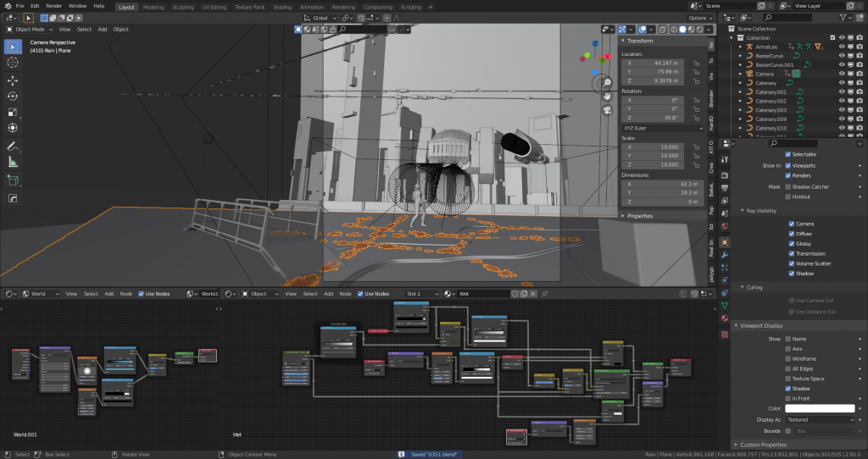Viewport: 868px width, 459px height.
Task: Switch to the Shading workspace tab
Action: (x=282, y=7)
